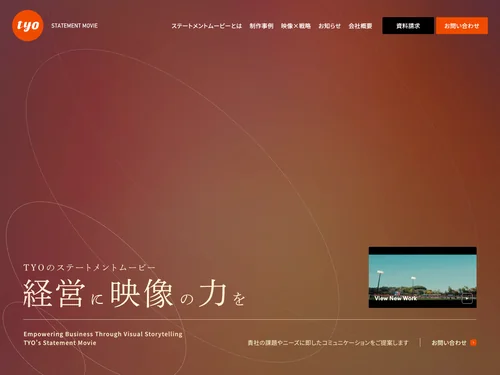The width and height of the screenshot is (500, 375).
Task: Click the play icon on View New Work
Action: click(x=467, y=298)
